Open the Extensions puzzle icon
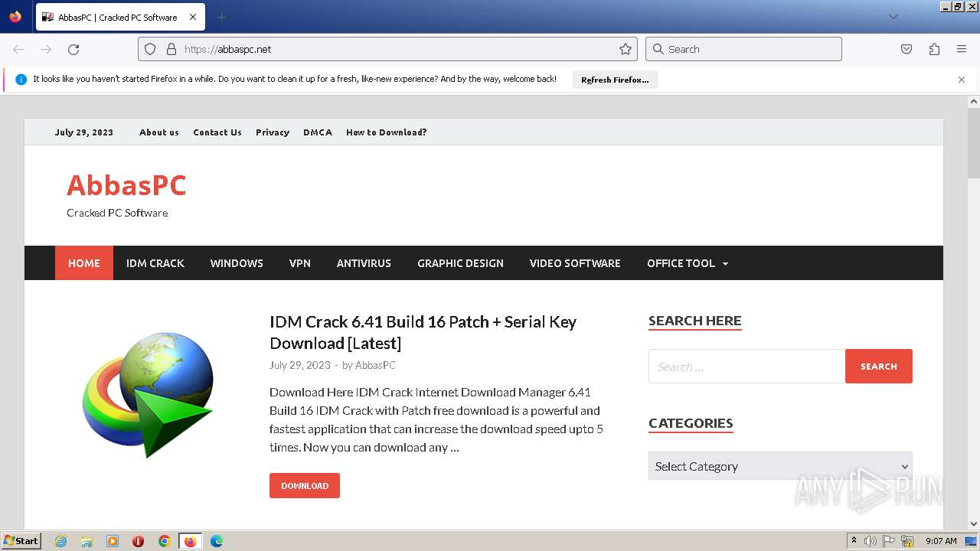 click(934, 49)
